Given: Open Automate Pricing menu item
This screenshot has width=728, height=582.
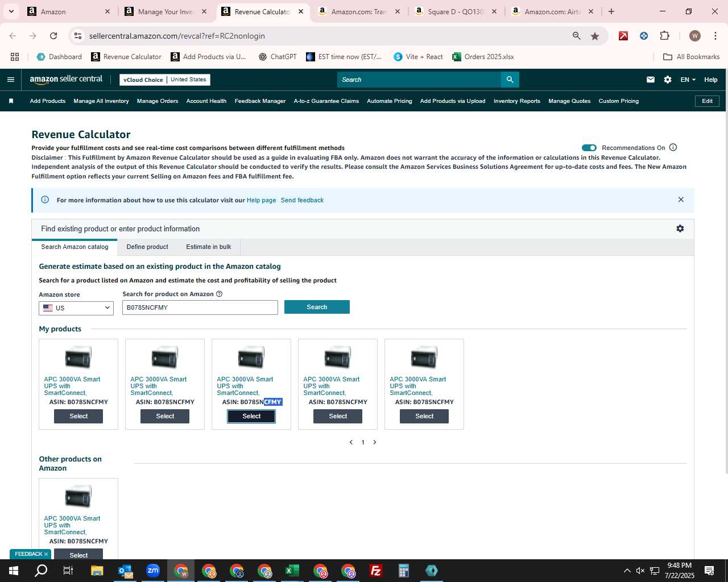Looking at the screenshot, I should [x=390, y=101].
